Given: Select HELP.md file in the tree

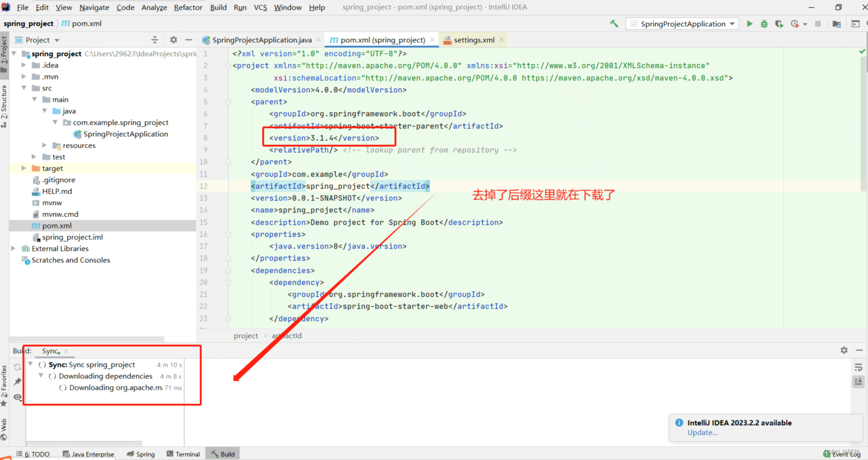Looking at the screenshot, I should [x=57, y=191].
